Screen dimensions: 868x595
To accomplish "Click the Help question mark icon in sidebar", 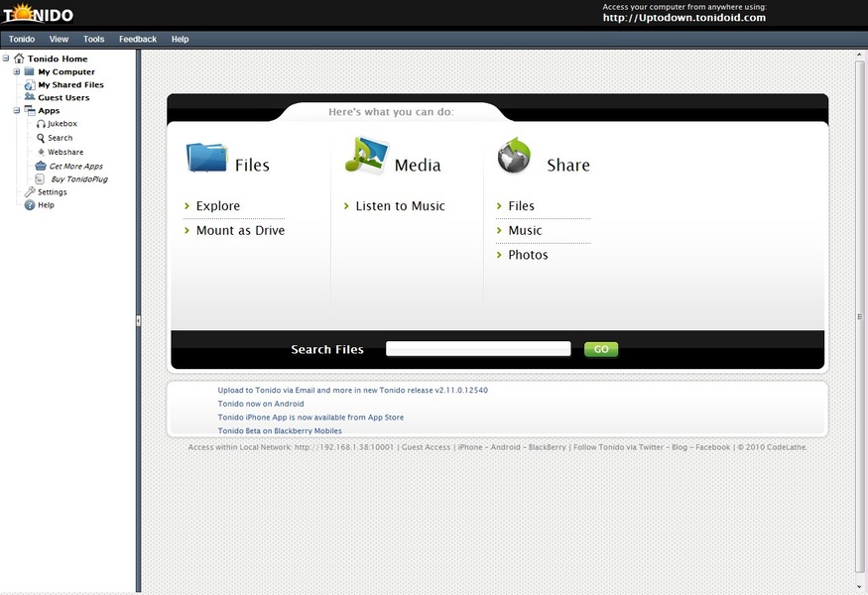I will tap(30, 205).
